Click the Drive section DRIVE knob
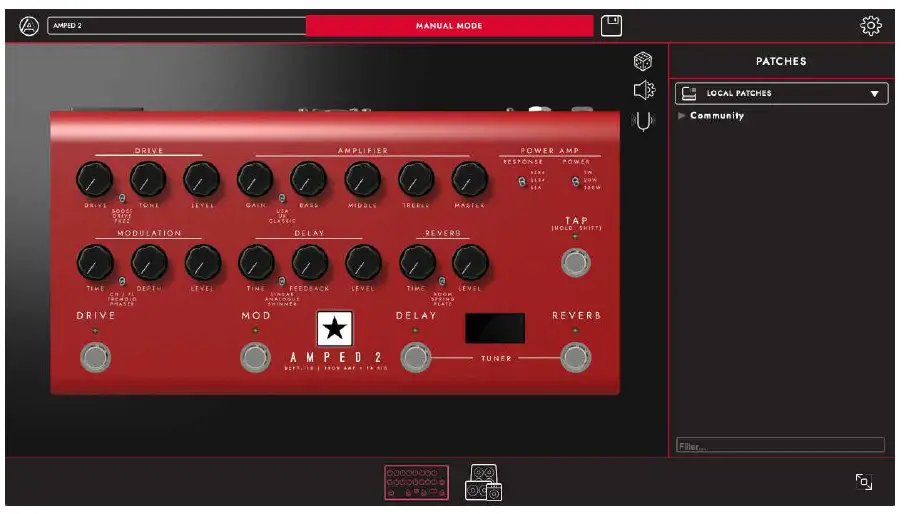 pos(95,180)
